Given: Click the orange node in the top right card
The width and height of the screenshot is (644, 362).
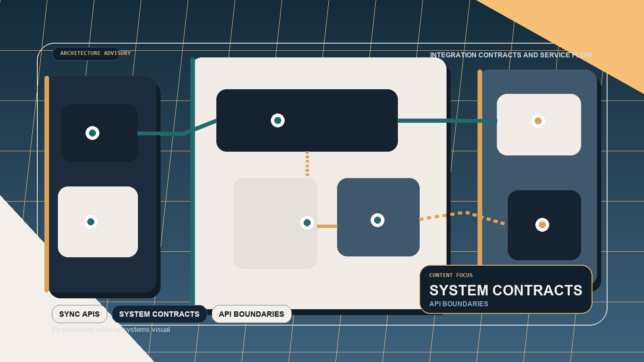Looking at the screenshot, I should coord(538,120).
